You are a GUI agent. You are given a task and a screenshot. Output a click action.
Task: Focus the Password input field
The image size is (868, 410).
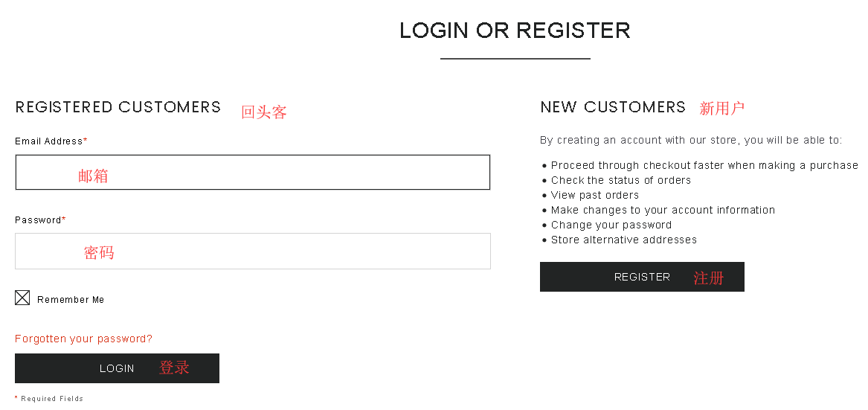(252, 252)
